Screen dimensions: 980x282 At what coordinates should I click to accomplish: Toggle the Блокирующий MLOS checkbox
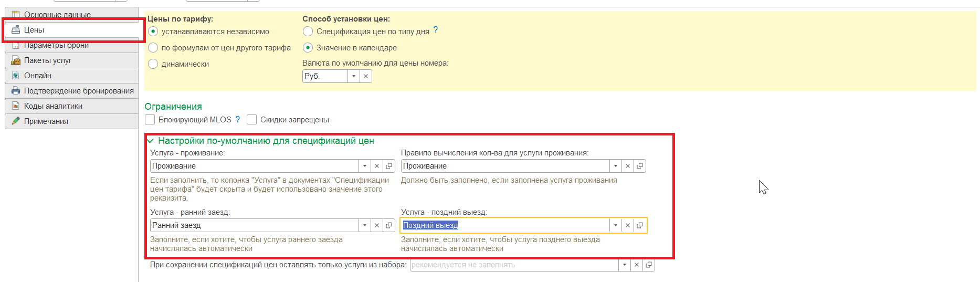pyautogui.click(x=150, y=120)
